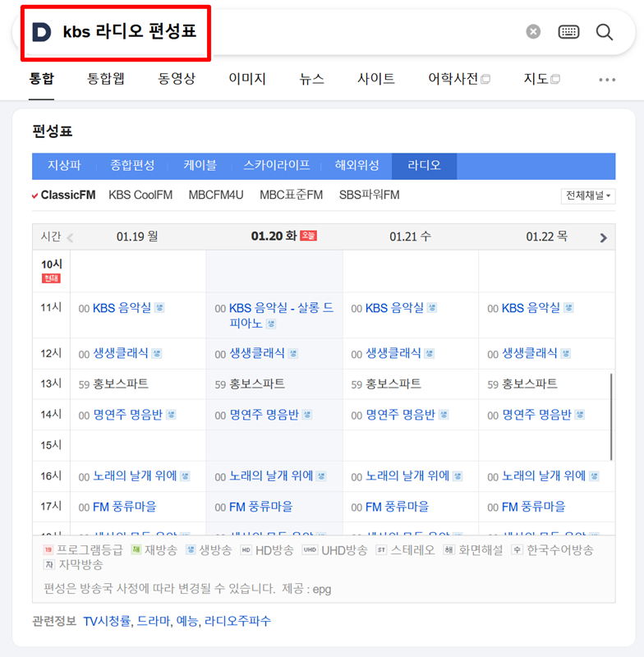Click the 화면해설 legend icon
Screen dimensions: 644x657
[x=448, y=549]
